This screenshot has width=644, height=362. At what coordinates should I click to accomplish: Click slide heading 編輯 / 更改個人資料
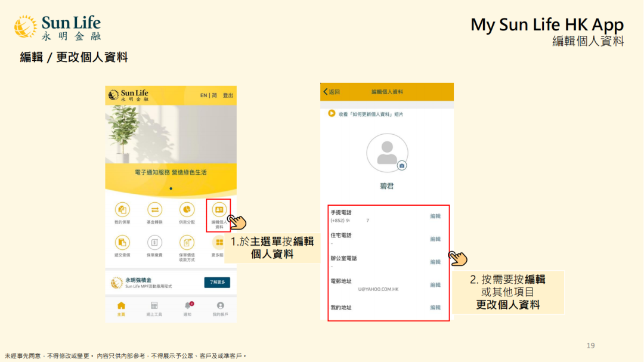[x=74, y=57]
